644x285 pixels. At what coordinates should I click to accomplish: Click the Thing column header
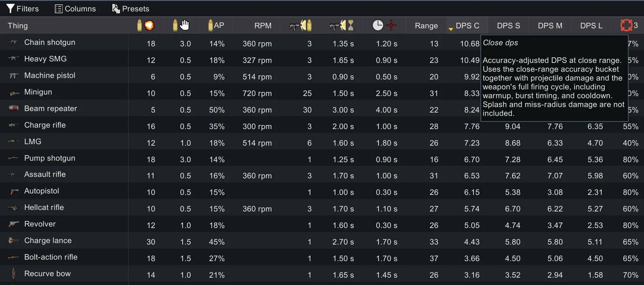coord(18,26)
